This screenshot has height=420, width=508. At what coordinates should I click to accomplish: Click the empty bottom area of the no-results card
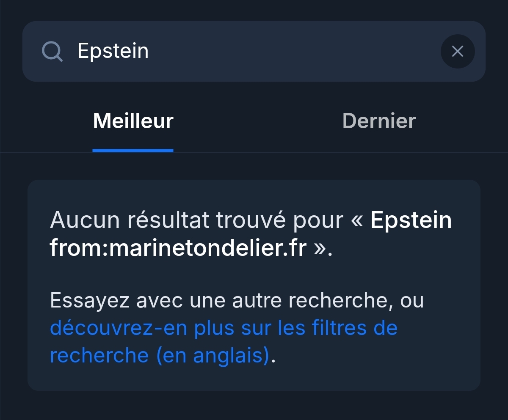click(254, 379)
